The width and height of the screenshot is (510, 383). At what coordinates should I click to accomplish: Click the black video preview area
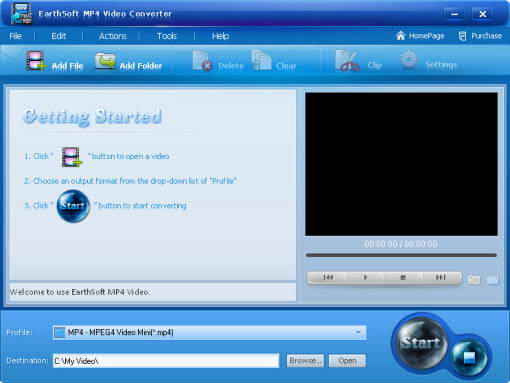(401, 164)
